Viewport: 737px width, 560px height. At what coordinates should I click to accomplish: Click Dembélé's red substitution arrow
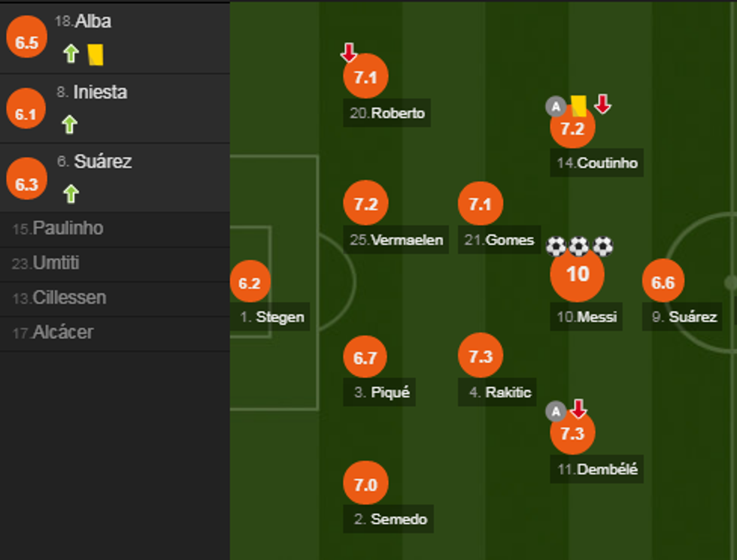point(578,409)
